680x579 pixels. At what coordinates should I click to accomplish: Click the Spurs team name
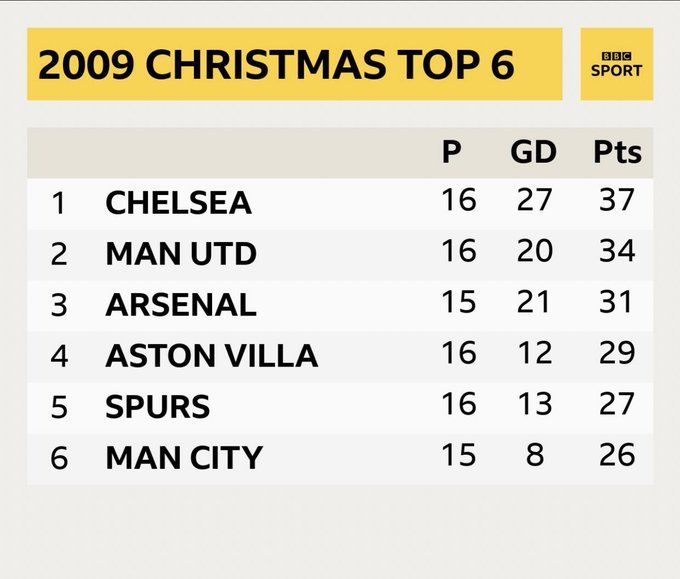point(157,406)
